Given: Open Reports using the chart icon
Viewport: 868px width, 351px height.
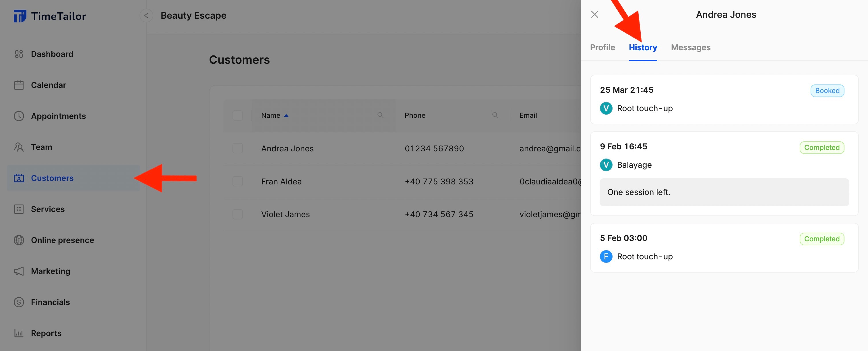Looking at the screenshot, I should pyautogui.click(x=19, y=333).
